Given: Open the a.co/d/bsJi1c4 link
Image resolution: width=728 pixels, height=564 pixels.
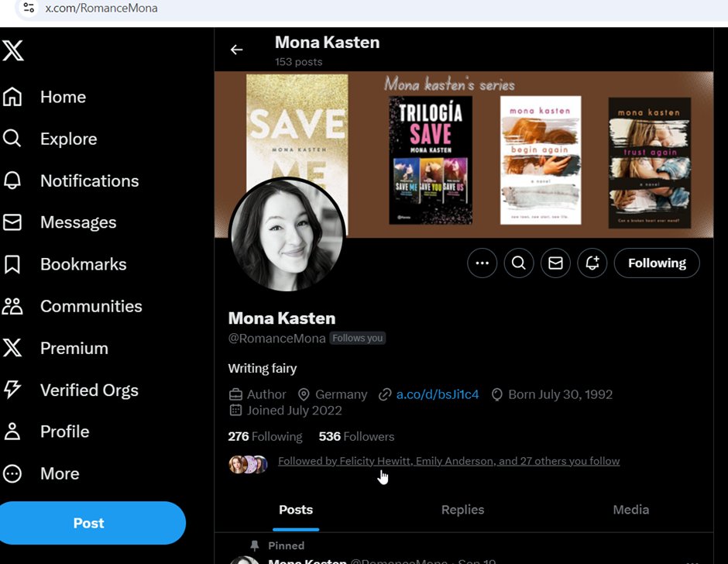Looking at the screenshot, I should coord(437,394).
